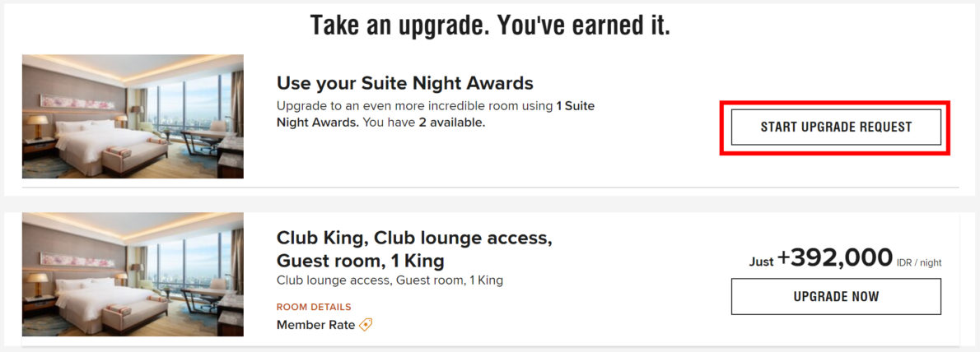The height and width of the screenshot is (352, 980).
Task: Click the Club lounge access, Guest room subtitle
Action: point(390,280)
